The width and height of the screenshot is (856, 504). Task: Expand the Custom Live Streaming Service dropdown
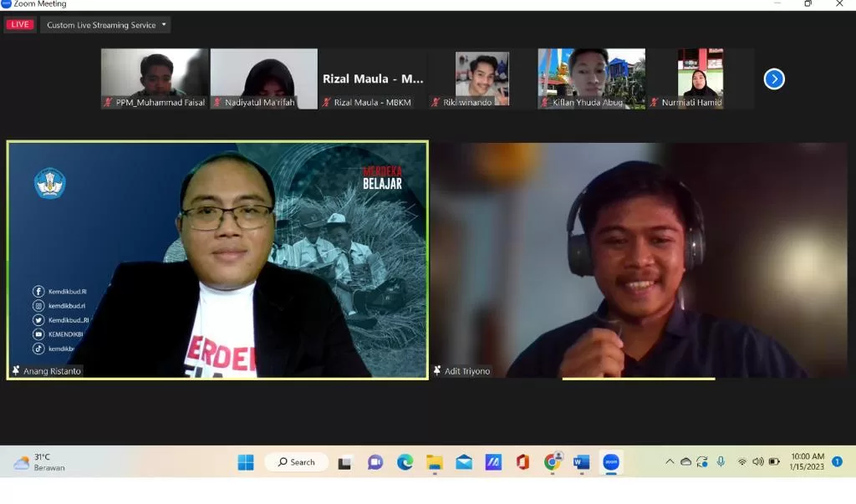[x=105, y=24]
